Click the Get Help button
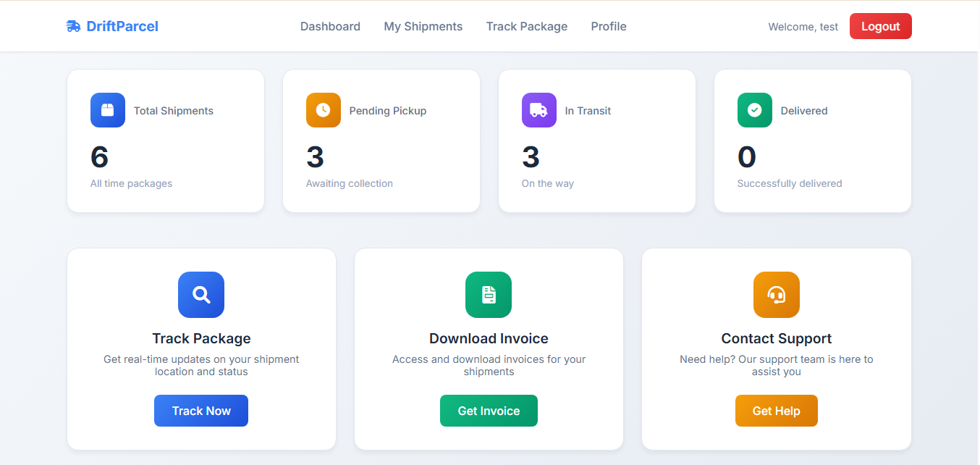Viewport: 980px width, 465px height. point(776,410)
